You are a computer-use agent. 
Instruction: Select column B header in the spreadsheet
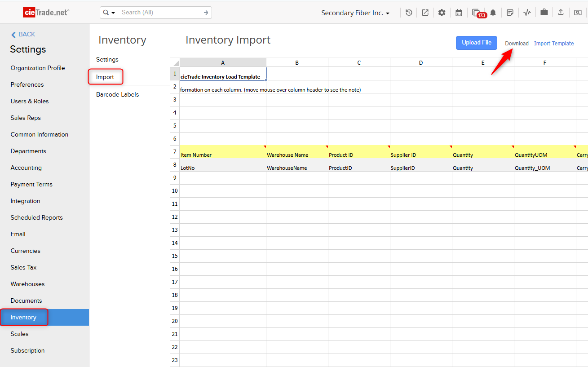(x=297, y=62)
